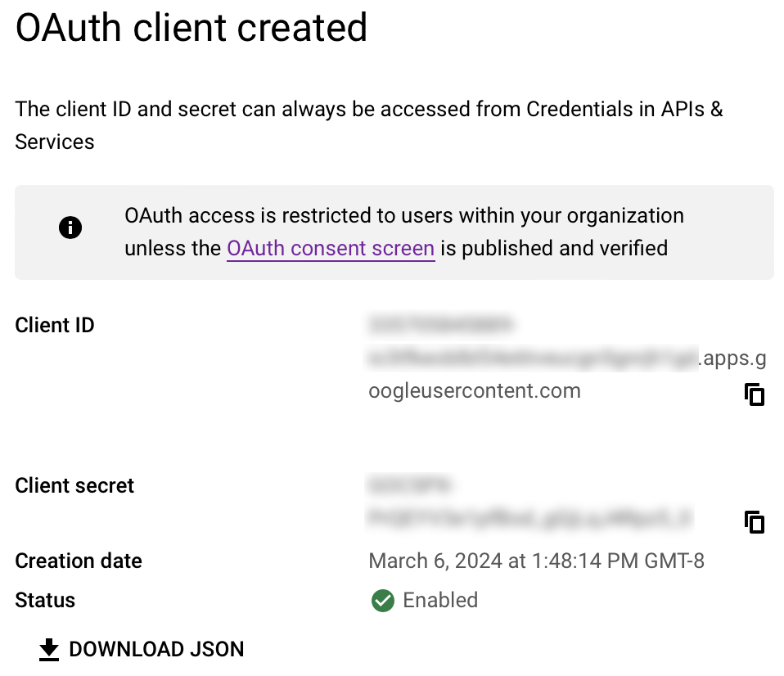Click the download arrow icon before DOWNLOAD JSON

[x=49, y=649]
